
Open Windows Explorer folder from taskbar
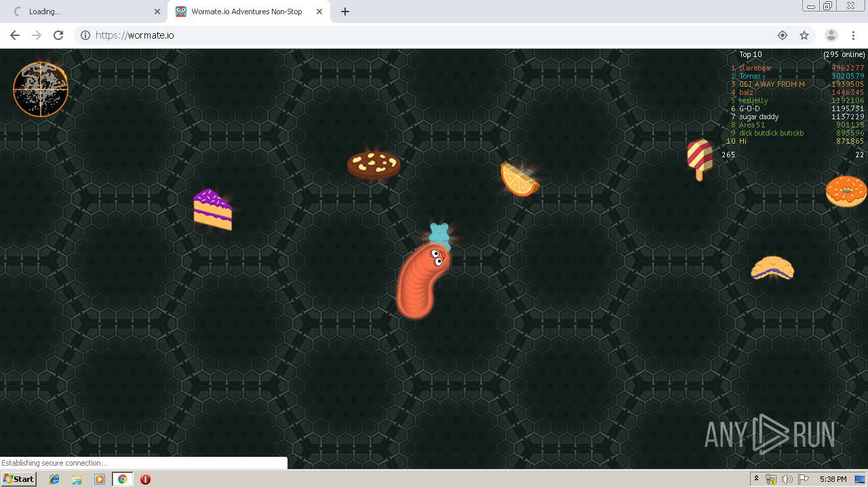(x=77, y=479)
